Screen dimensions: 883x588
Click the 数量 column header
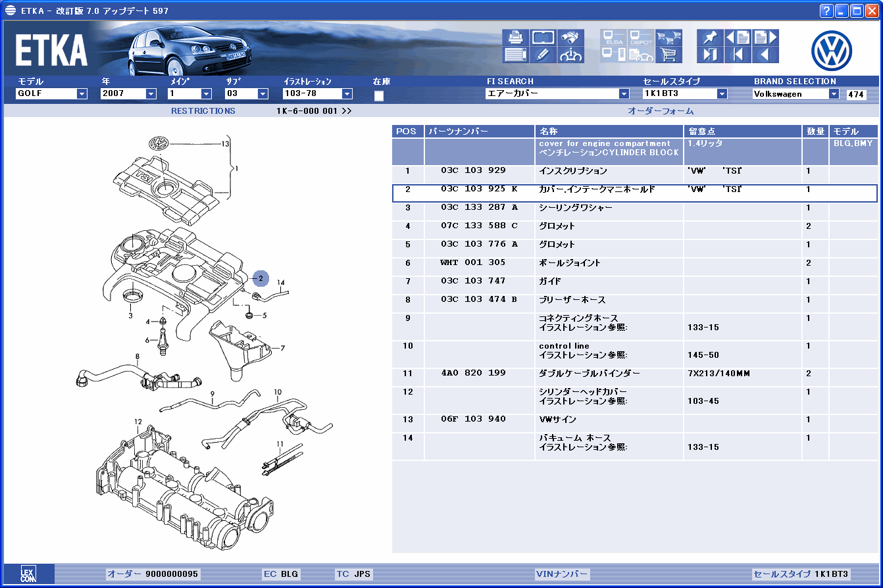(815, 131)
